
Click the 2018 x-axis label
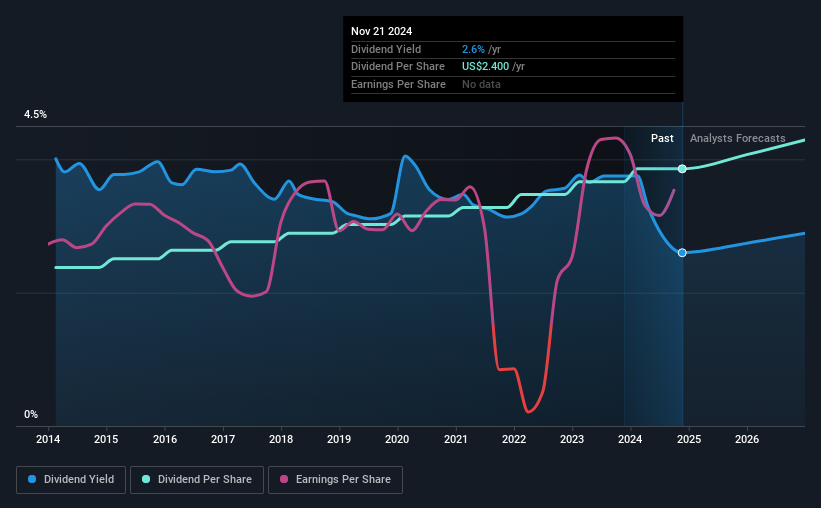(x=281, y=439)
